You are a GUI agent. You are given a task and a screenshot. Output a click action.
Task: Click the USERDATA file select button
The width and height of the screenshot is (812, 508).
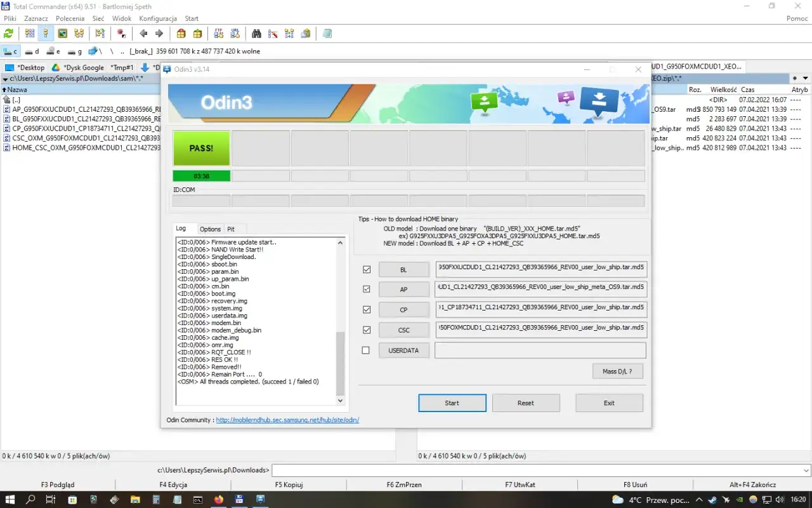click(x=403, y=351)
